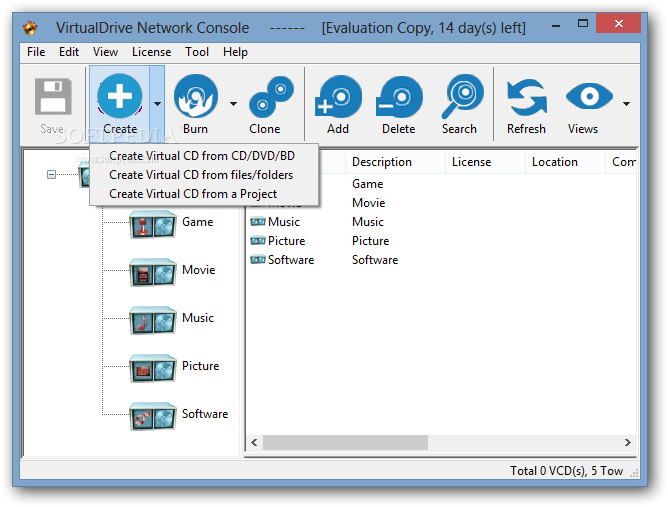Click the Movie description cell
668x507 pixels.
click(x=369, y=203)
